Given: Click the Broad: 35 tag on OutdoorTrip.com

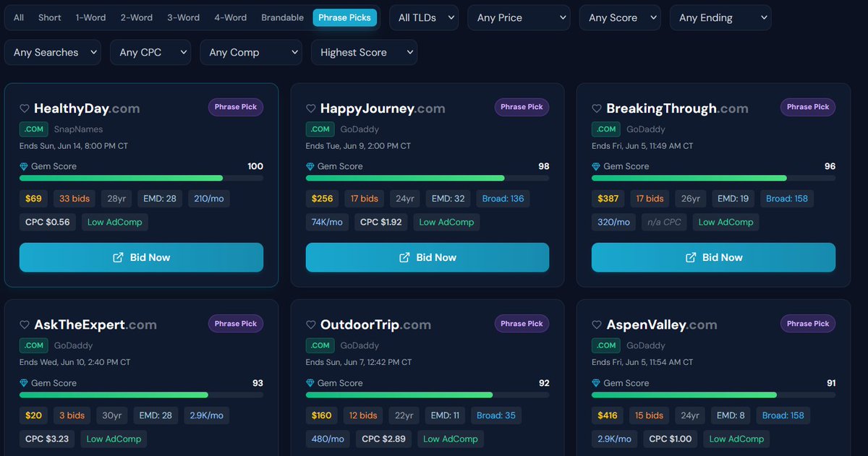Looking at the screenshot, I should pyautogui.click(x=495, y=416).
